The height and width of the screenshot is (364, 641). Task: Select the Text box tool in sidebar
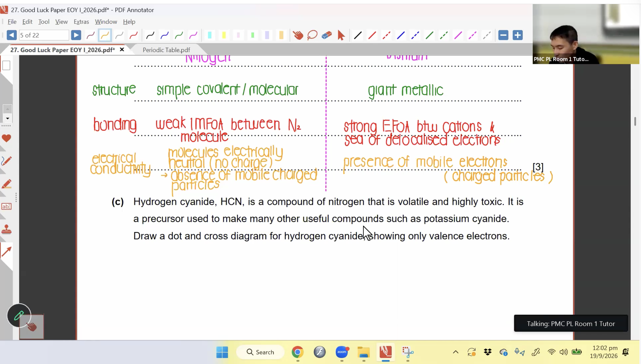pyautogui.click(x=7, y=206)
